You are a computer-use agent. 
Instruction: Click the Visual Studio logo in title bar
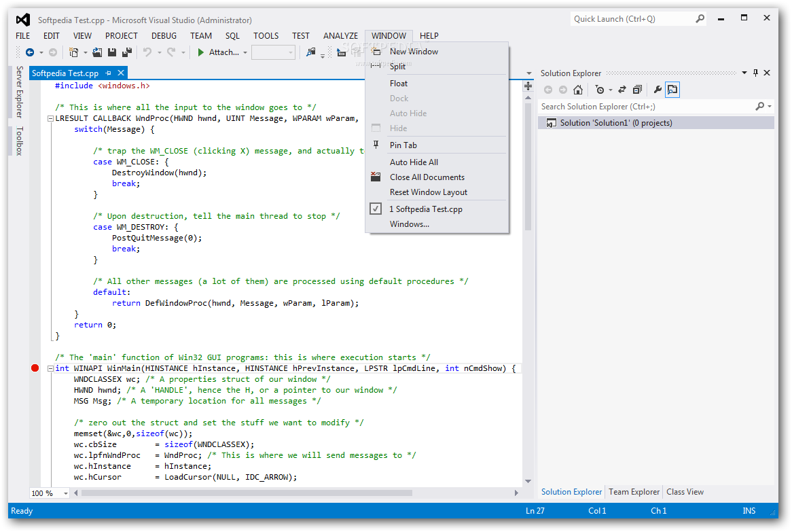point(23,20)
